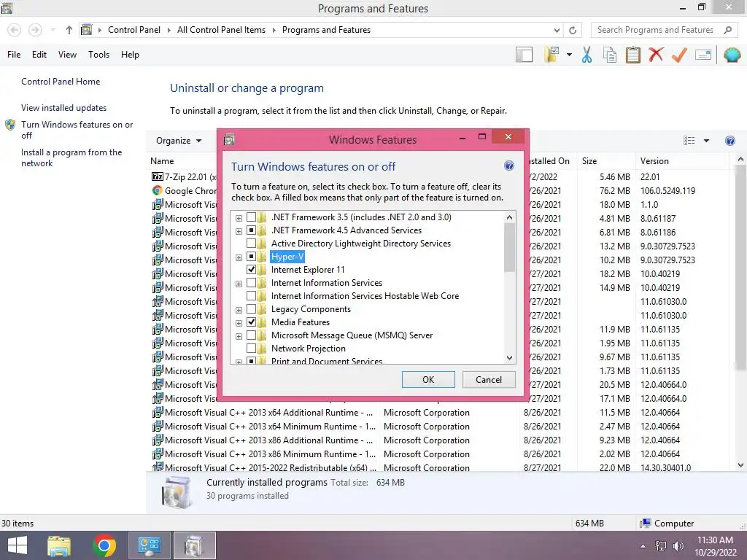Click OK in Windows Features dialog

click(x=428, y=379)
